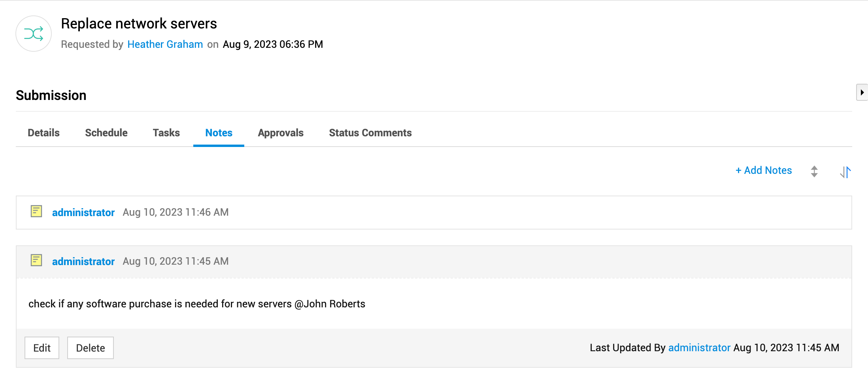868x384 pixels.
Task: Click the note icon of 11:45 AM note
Action: (x=36, y=260)
